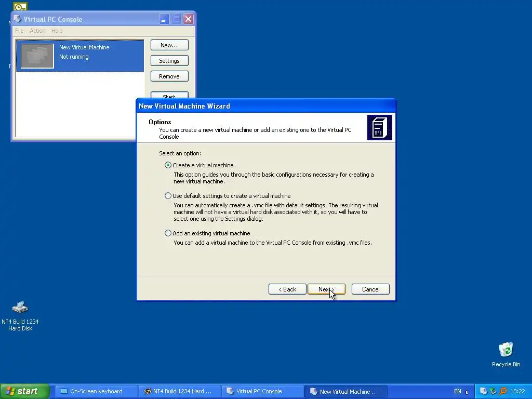Click the Start button in Virtual PC Console
532x399 pixels.
tap(169, 96)
